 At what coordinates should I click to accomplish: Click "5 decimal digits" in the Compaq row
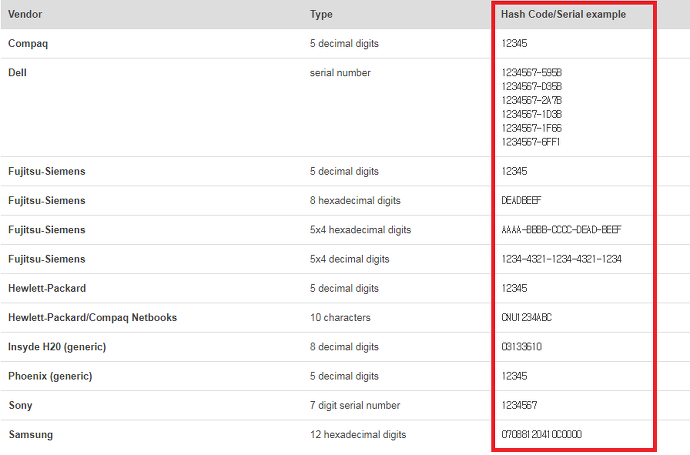344,44
